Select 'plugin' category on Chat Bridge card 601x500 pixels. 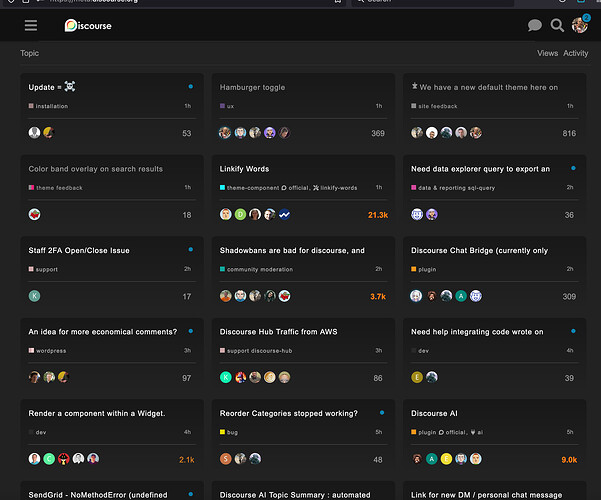point(424,270)
